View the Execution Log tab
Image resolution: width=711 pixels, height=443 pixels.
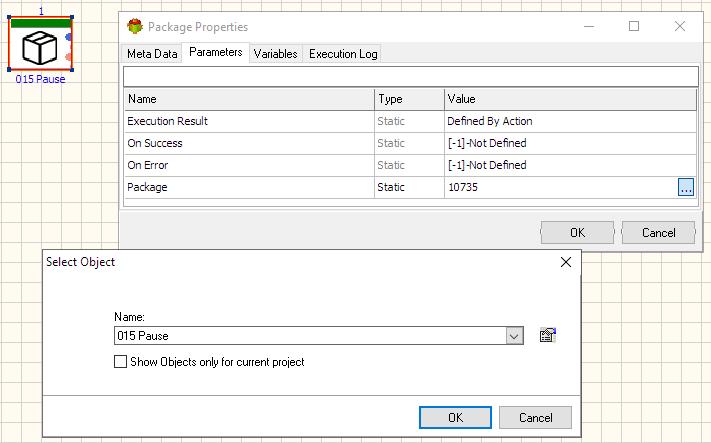[x=343, y=54]
